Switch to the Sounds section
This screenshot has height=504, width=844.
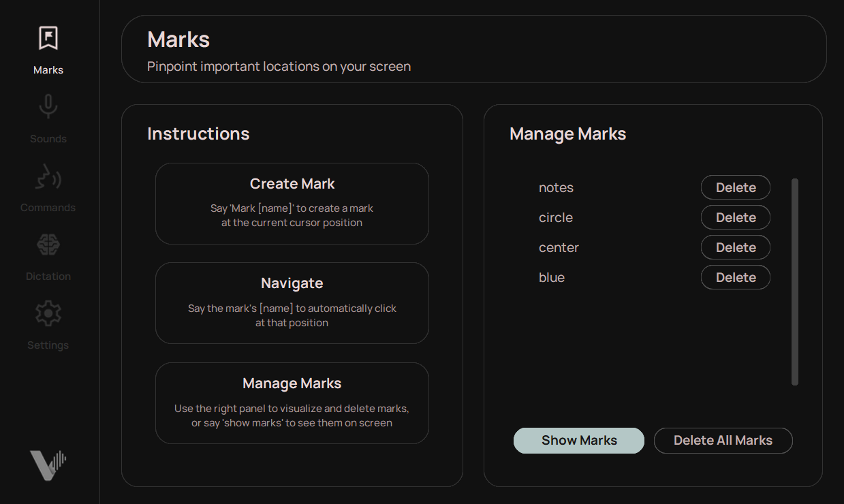48,138
